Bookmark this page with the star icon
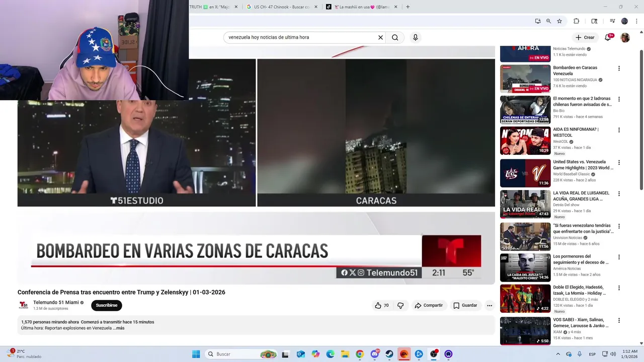 pyautogui.click(x=559, y=21)
